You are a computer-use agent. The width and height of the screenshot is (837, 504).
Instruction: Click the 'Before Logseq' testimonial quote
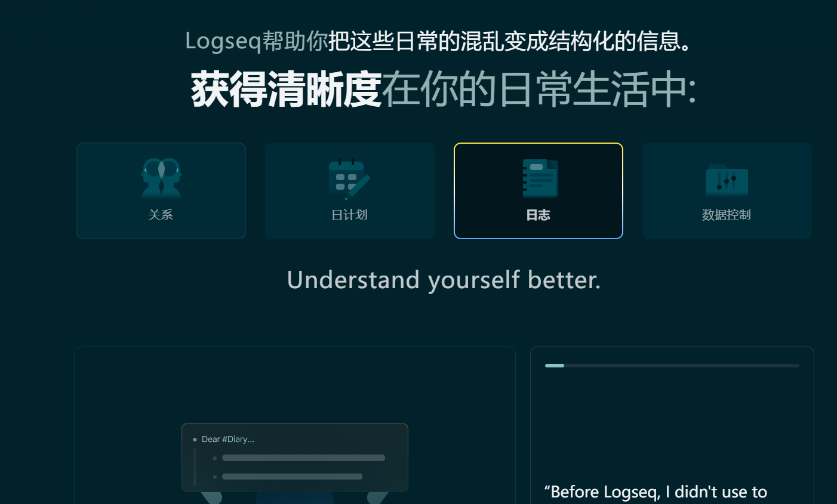pos(656,492)
